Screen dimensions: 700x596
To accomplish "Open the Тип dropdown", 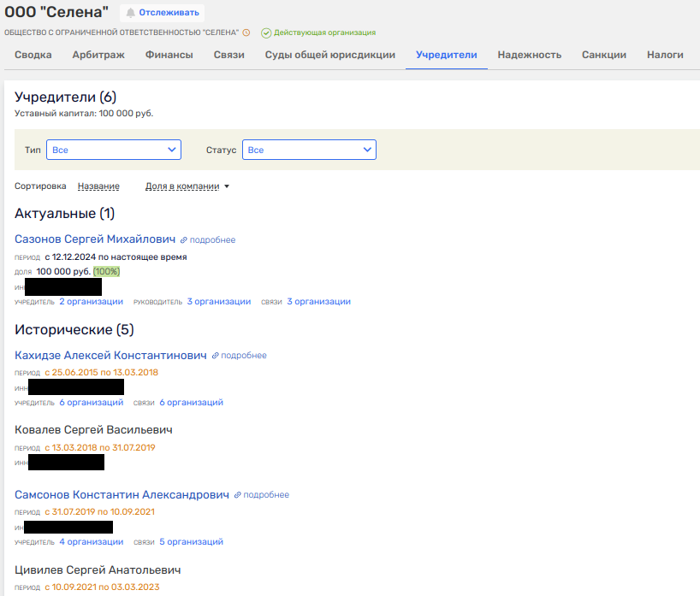I will tap(114, 150).
